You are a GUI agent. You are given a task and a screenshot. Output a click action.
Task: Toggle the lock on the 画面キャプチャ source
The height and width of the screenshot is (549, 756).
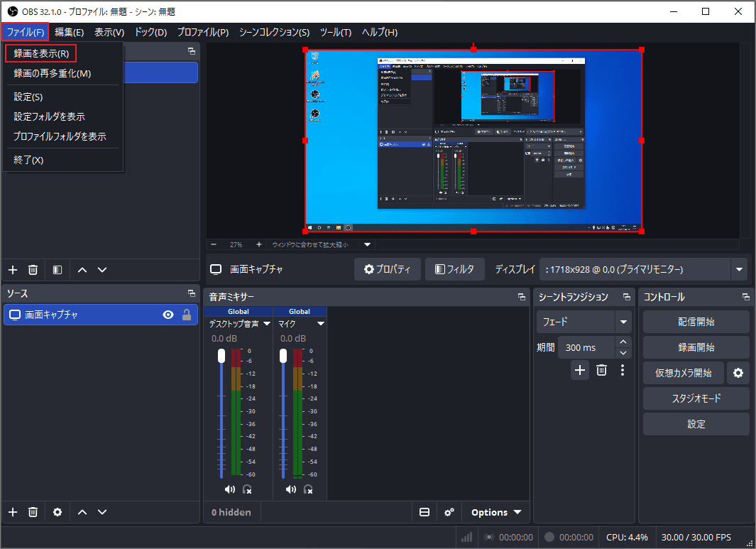(x=187, y=315)
